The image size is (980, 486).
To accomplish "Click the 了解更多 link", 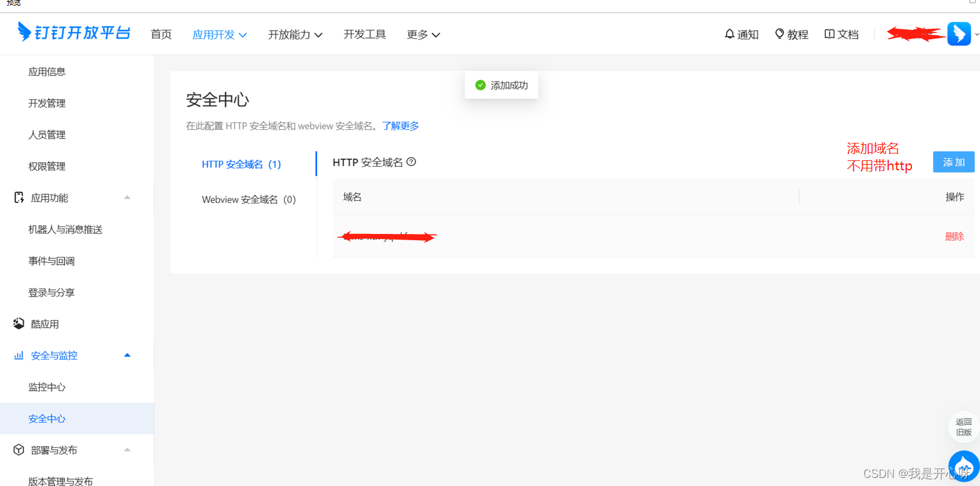I will point(400,126).
